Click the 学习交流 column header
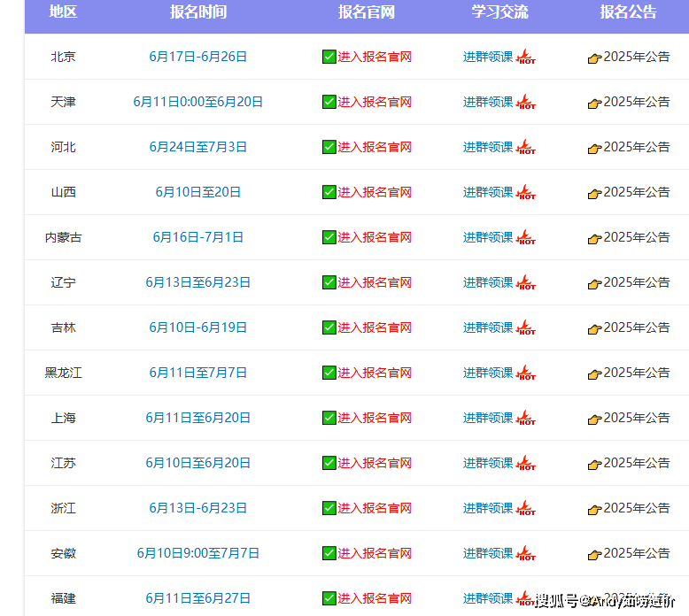Viewport: 689px width, 616px height. coord(499,12)
